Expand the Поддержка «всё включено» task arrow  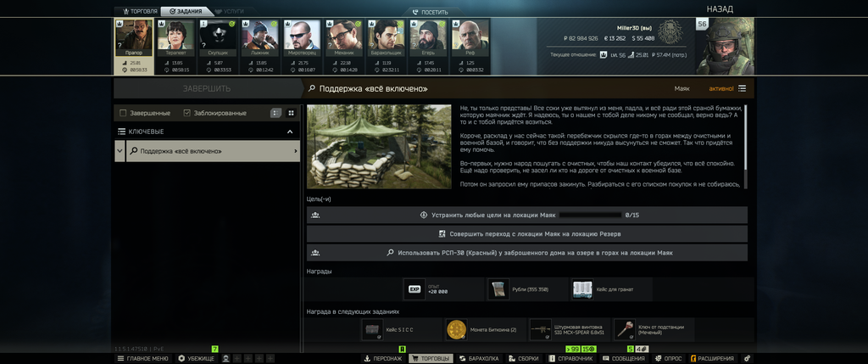click(x=295, y=151)
